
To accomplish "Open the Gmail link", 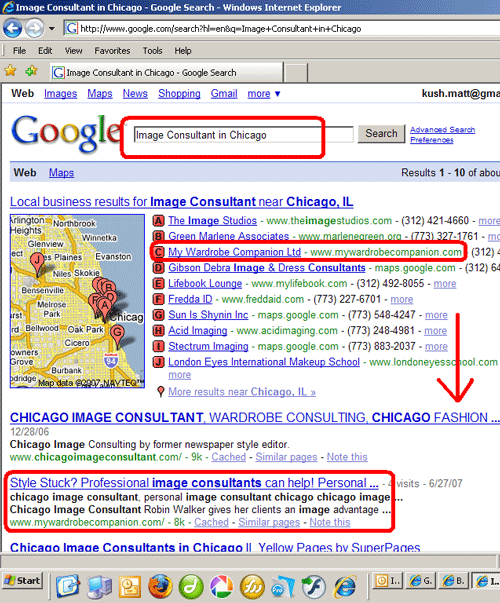I will point(224,93).
